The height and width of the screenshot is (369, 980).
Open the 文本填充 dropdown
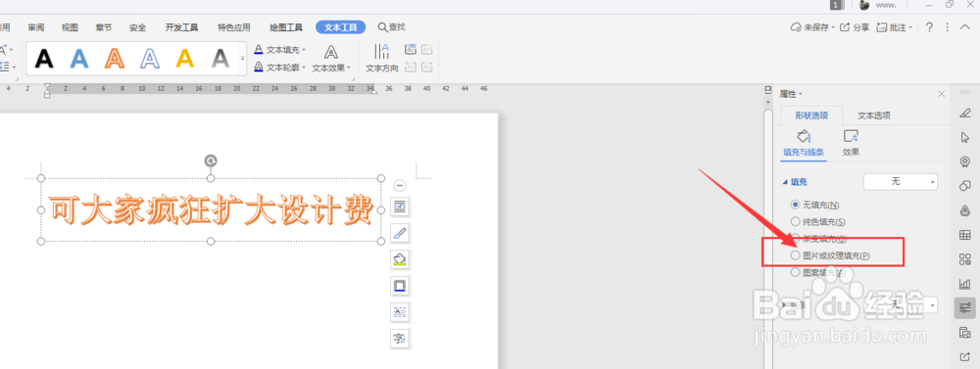click(280, 49)
